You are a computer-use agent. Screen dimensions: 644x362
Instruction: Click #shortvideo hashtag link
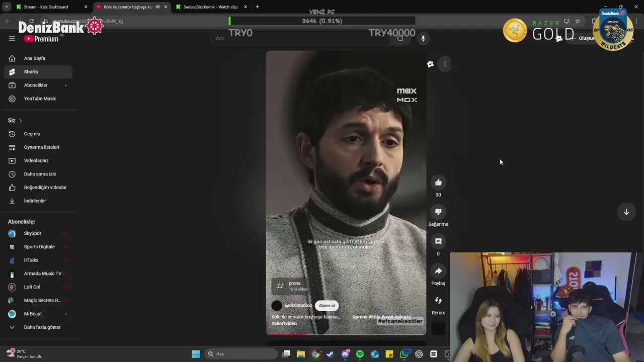284,324
